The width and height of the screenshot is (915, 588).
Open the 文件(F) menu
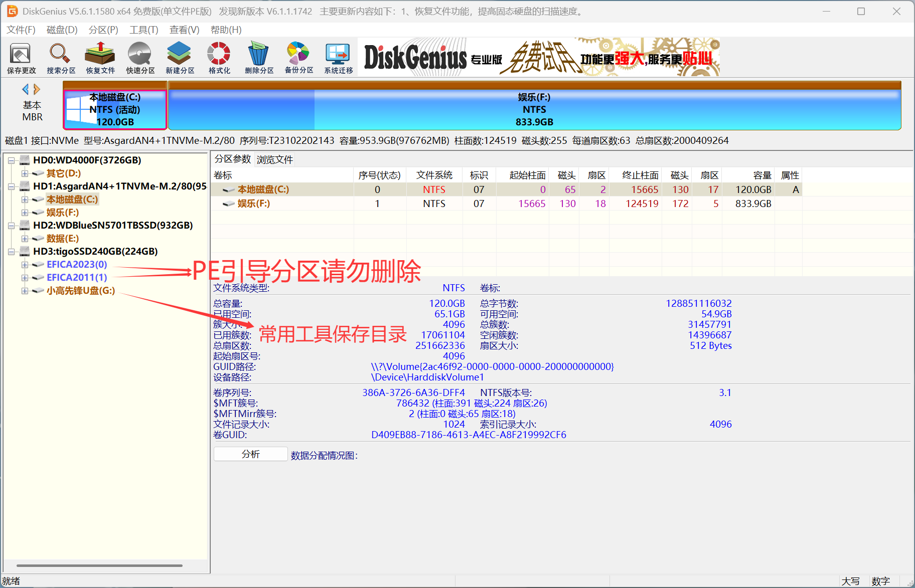pos(21,30)
